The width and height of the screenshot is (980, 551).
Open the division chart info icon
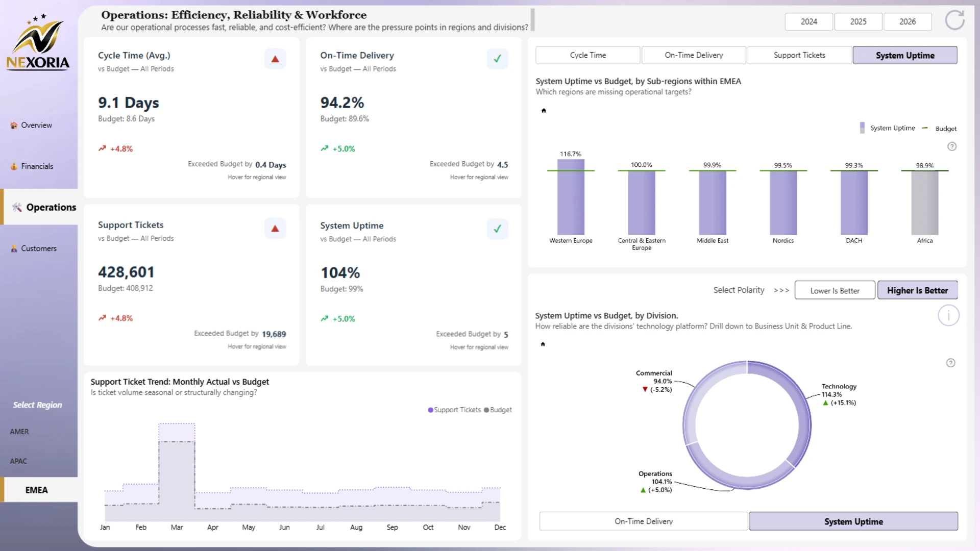point(948,316)
